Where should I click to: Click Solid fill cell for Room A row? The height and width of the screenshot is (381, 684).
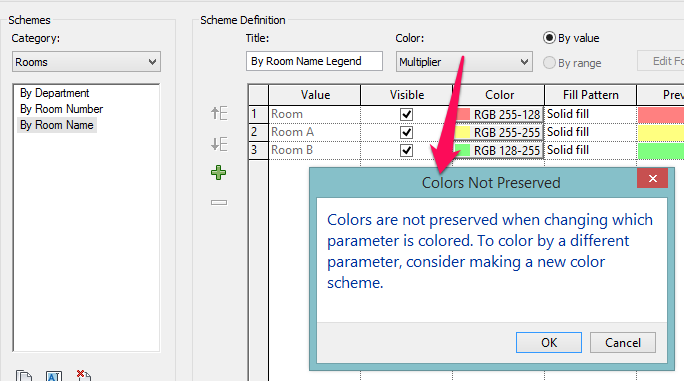[590, 132]
